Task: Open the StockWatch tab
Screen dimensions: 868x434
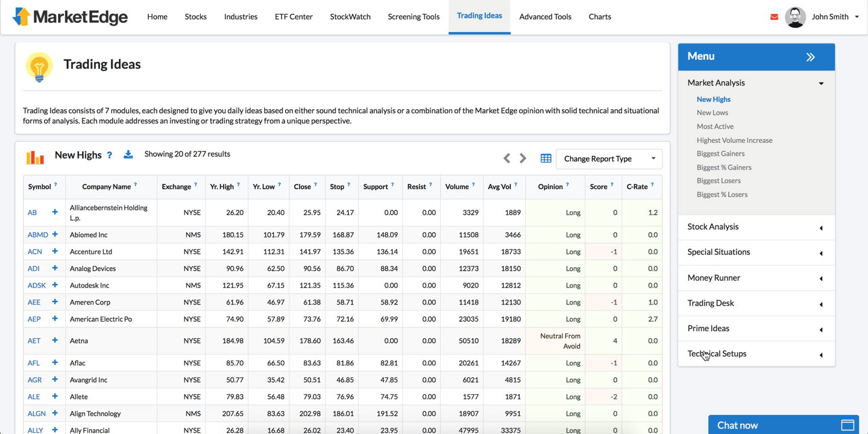Action: tap(350, 17)
